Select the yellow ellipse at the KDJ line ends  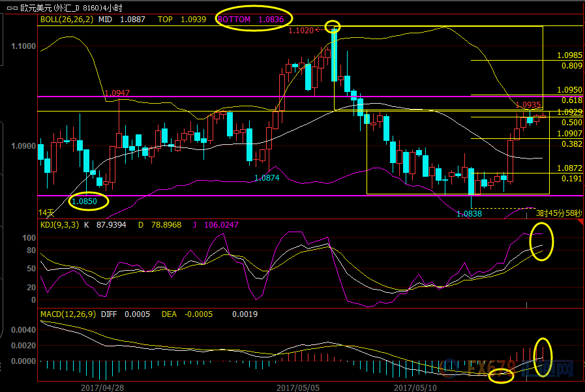(x=542, y=241)
